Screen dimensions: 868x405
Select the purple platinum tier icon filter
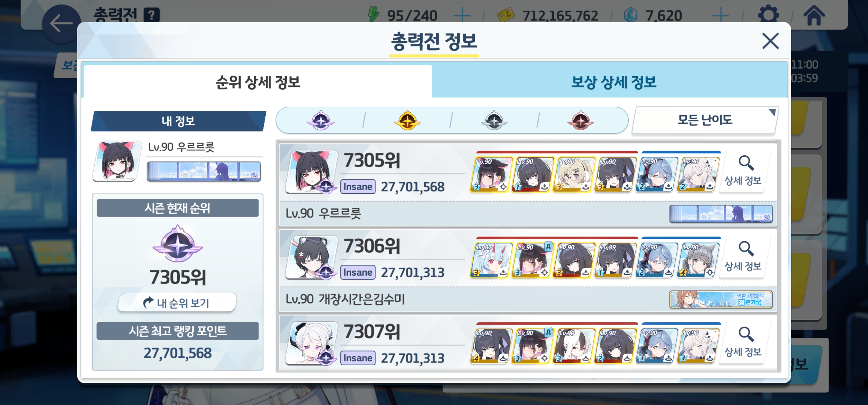coord(321,120)
